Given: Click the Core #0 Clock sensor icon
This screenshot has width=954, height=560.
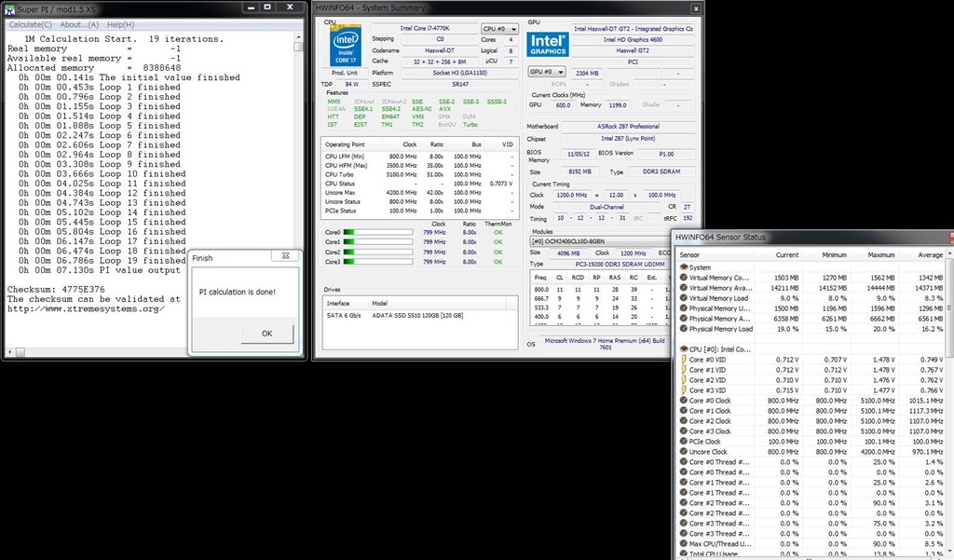Looking at the screenshot, I should point(683,401).
